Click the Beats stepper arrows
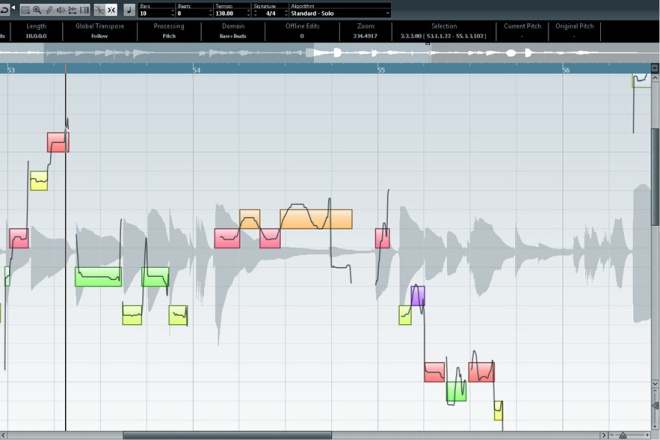Screen dimensions: 660x440 [210, 13]
